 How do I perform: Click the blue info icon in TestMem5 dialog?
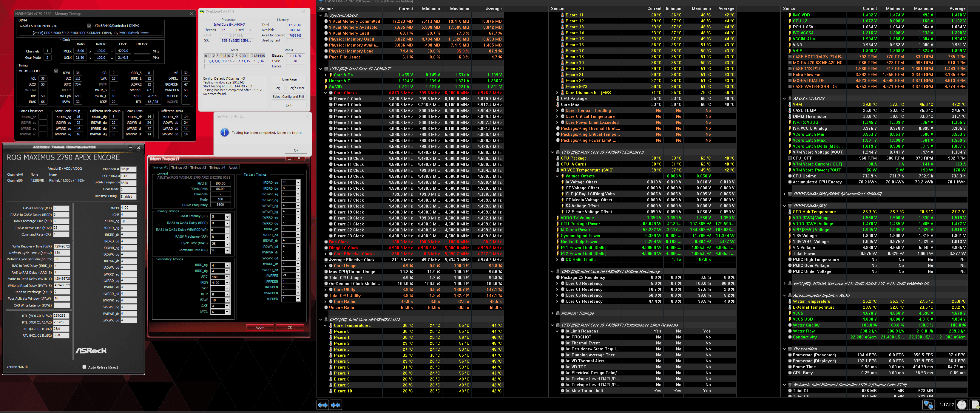[x=225, y=132]
